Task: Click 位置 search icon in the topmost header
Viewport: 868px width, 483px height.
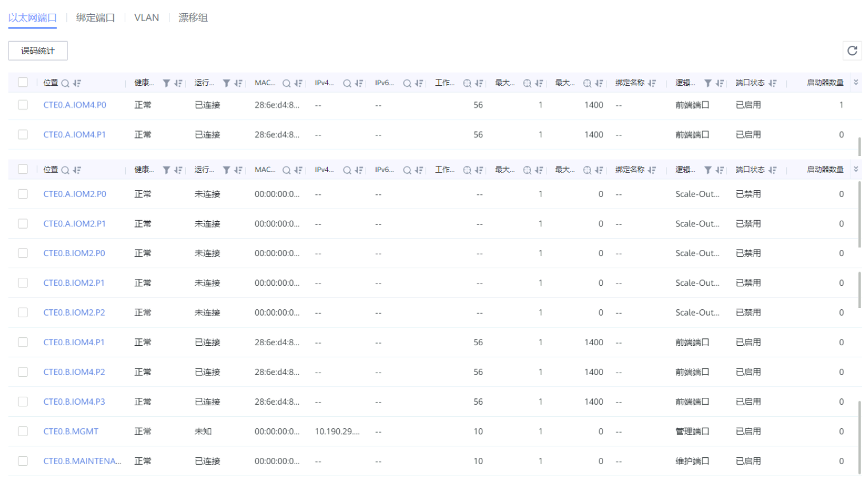Action: pos(65,83)
